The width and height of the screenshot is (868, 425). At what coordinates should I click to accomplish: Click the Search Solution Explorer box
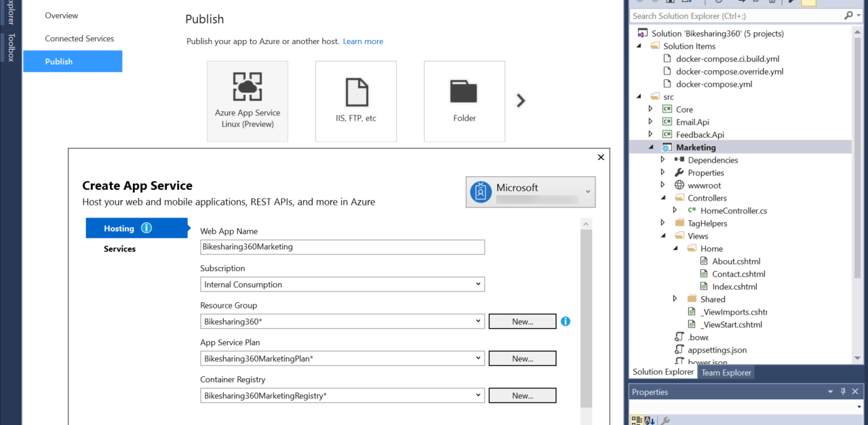click(736, 16)
